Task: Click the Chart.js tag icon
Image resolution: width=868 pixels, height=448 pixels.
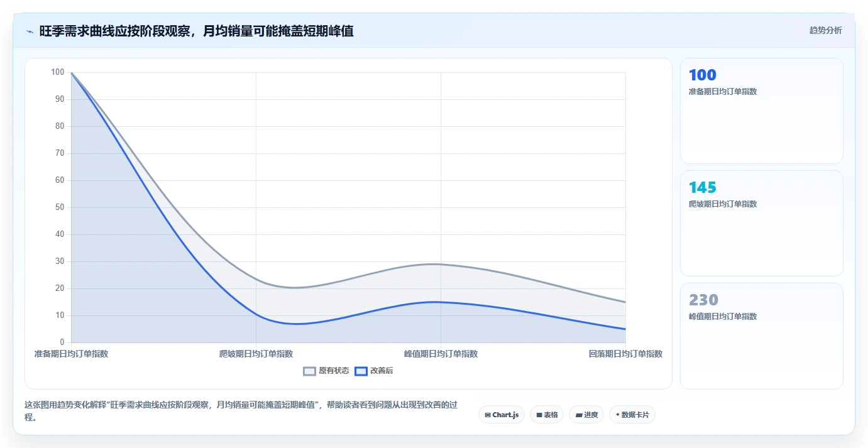Action: [x=488, y=415]
